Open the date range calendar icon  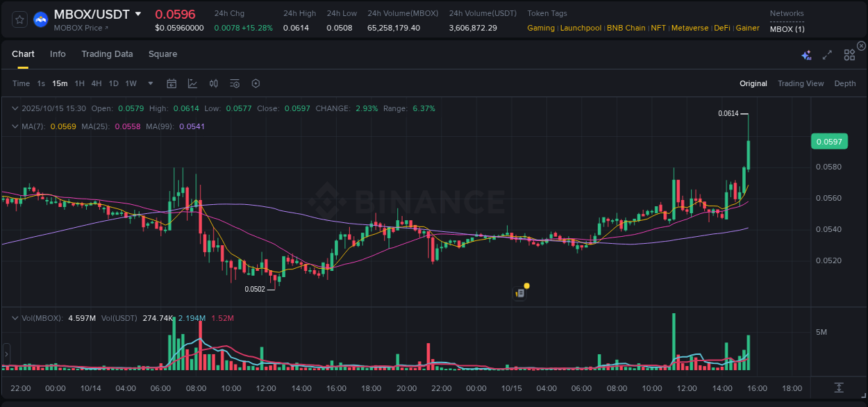coord(172,83)
